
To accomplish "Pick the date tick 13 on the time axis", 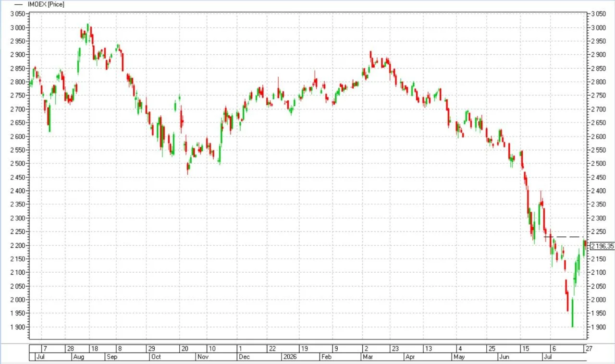I will pos(428,349).
